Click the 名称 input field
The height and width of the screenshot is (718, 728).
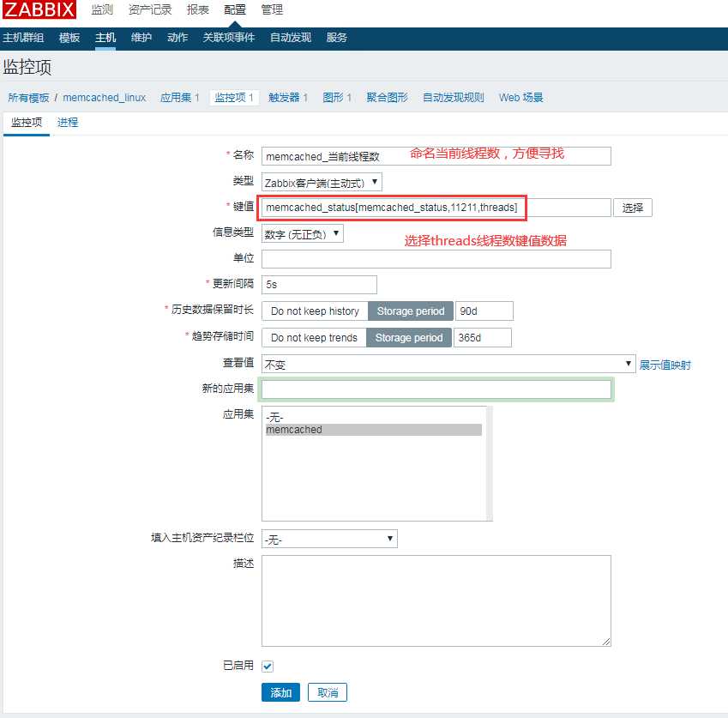click(x=436, y=156)
